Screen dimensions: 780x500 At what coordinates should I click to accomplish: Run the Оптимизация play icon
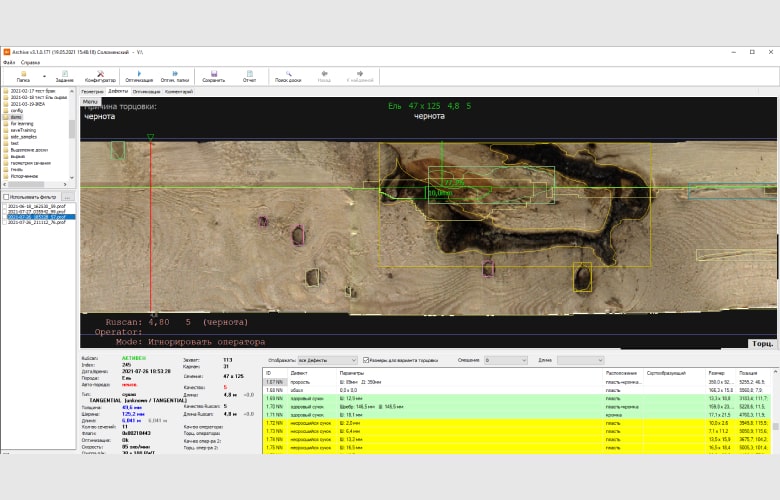coord(139,76)
